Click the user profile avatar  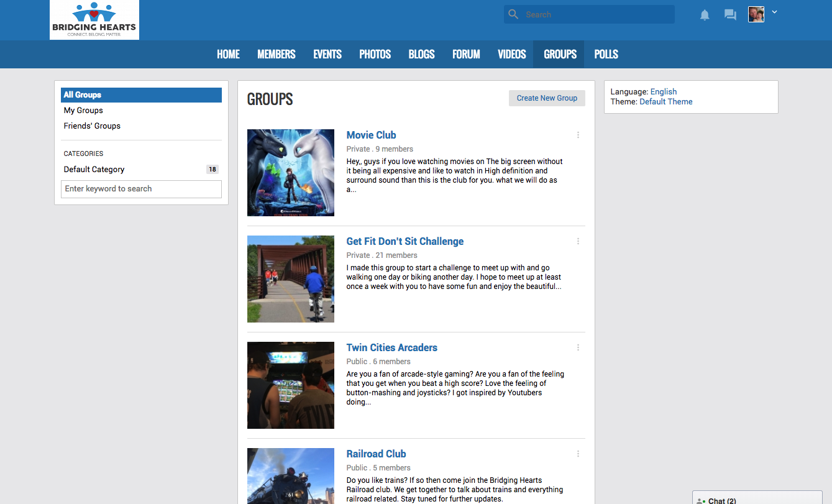[x=756, y=14]
